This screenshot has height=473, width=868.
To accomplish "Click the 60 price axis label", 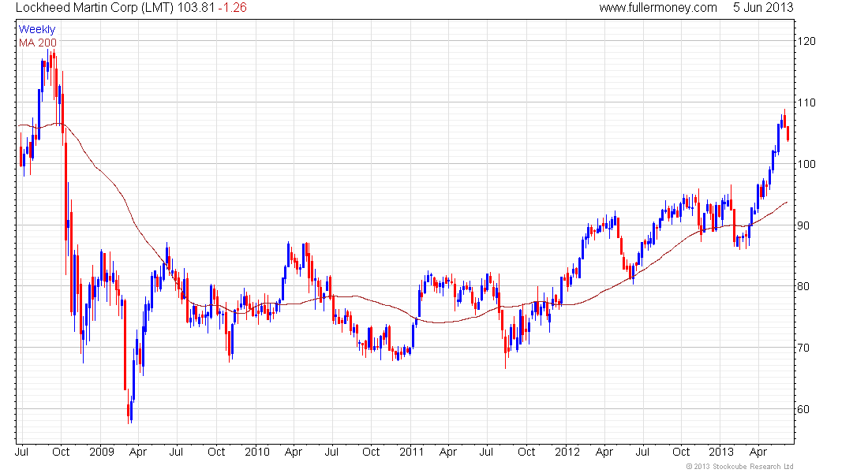I will 803,409.
